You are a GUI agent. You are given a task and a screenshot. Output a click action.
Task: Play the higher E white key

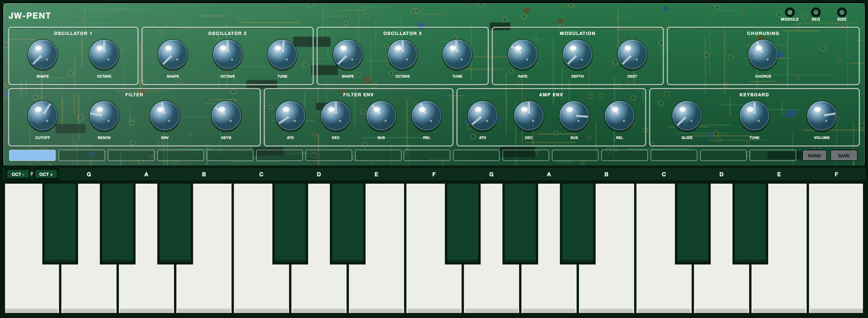(x=779, y=289)
